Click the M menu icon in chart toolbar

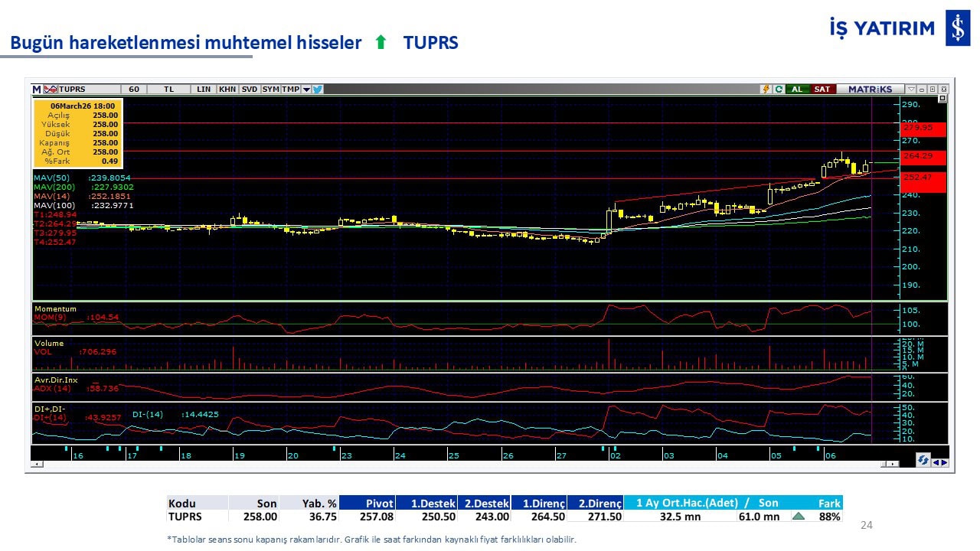37,89
